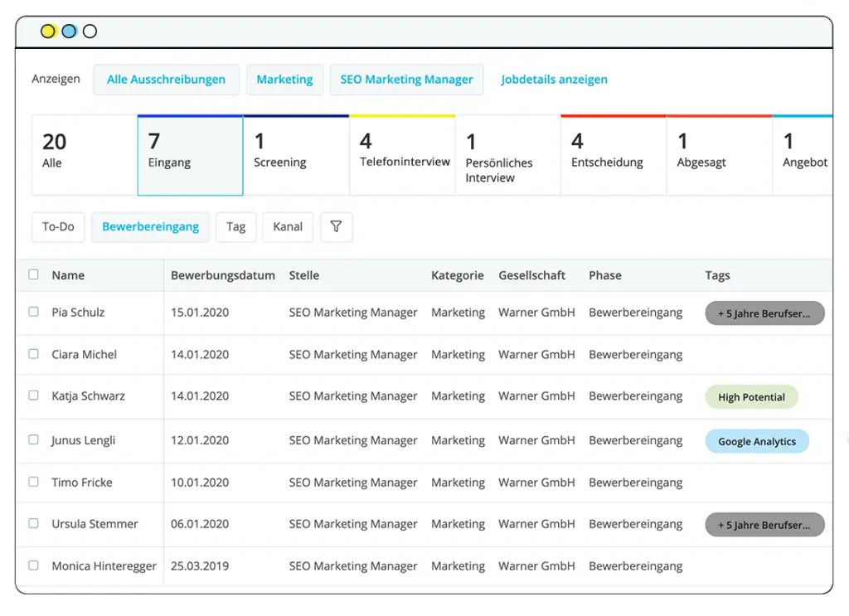Open the Kanal filter dropdown
Viewport: 849px width, 616px height.
coord(288,227)
